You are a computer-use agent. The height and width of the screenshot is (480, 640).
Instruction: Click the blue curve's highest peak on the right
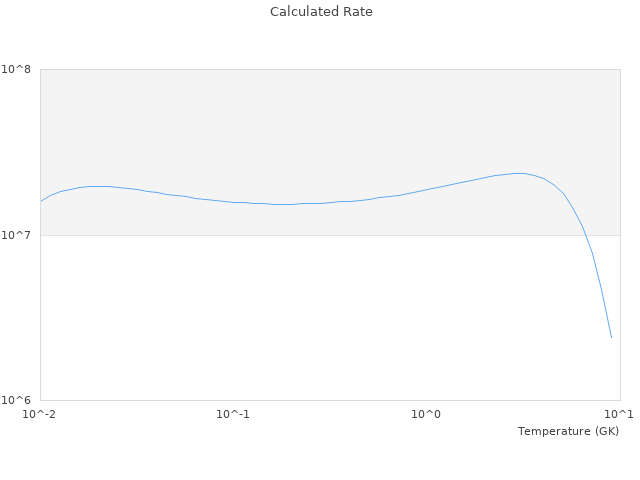[x=520, y=173]
